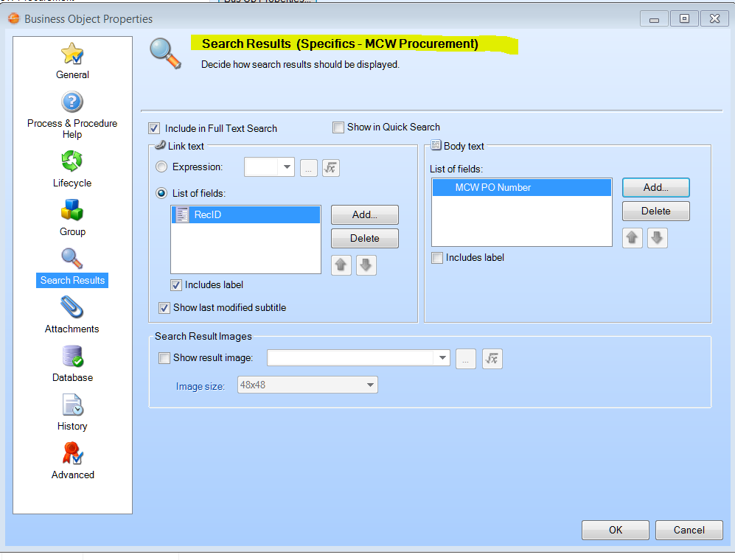Open the Group blocks icon section

(72, 211)
